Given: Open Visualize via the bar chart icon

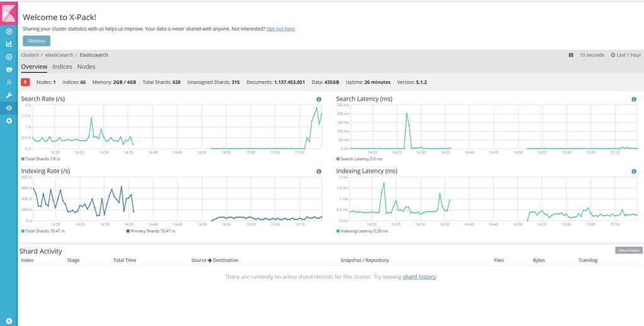Looking at the screenshot, I should 9,44.
